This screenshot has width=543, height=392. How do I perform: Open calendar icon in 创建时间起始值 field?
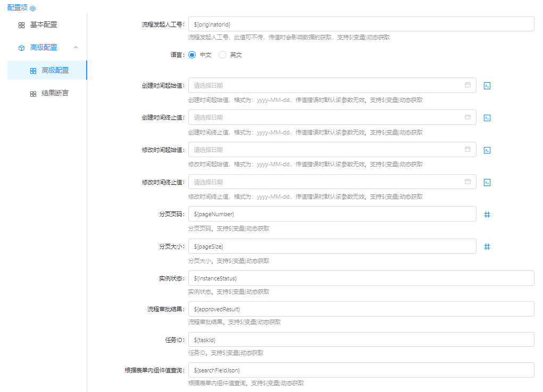(x=467, y=85)
